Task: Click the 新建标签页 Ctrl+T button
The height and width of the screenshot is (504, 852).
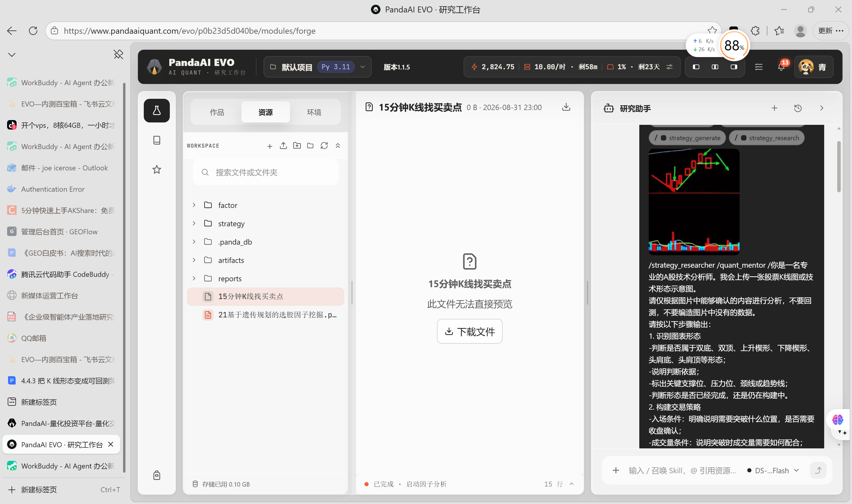Action: pyautogui.click(x=64, y=490)
